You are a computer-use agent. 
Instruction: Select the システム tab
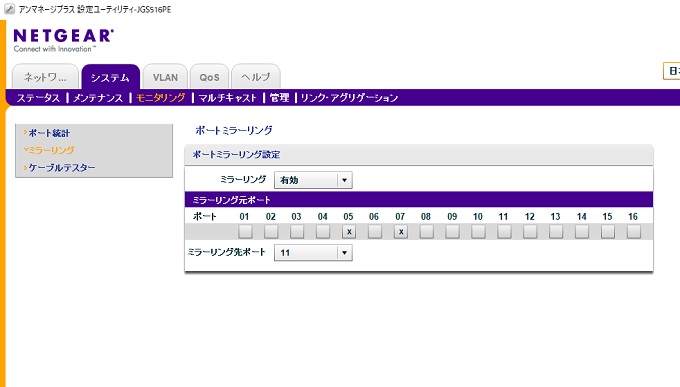pyautogui.click(x=110, y=77)
